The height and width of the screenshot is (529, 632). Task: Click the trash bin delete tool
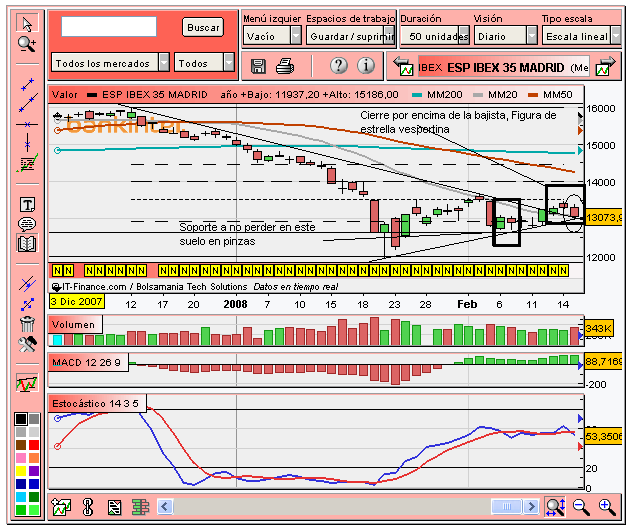coord(27,324)
